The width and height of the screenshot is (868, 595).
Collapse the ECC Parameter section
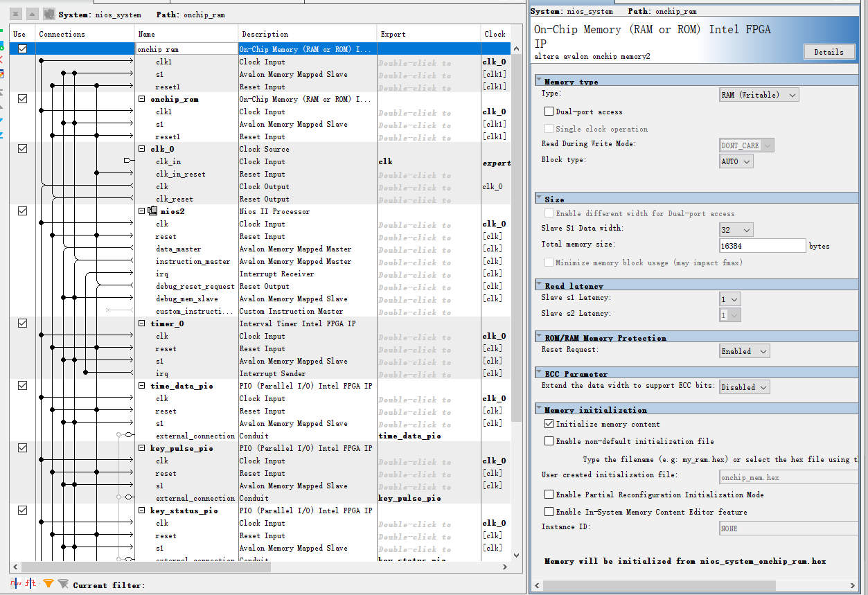pos(539,373)
